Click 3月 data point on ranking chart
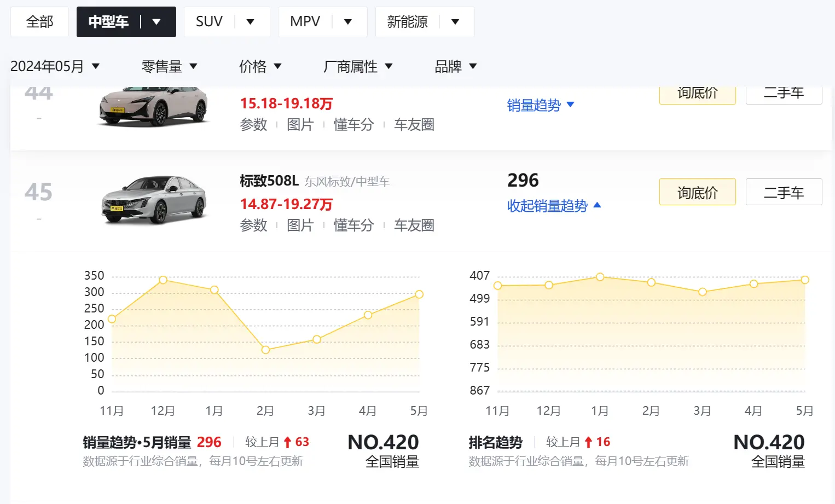Screen dimensions: 835x504 click(703, 292)
